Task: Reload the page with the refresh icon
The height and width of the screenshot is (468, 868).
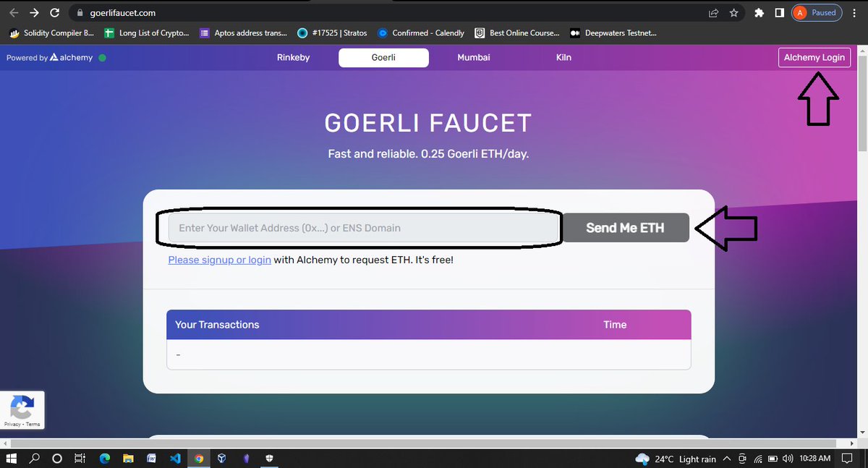Action: [x=55, y=13]
